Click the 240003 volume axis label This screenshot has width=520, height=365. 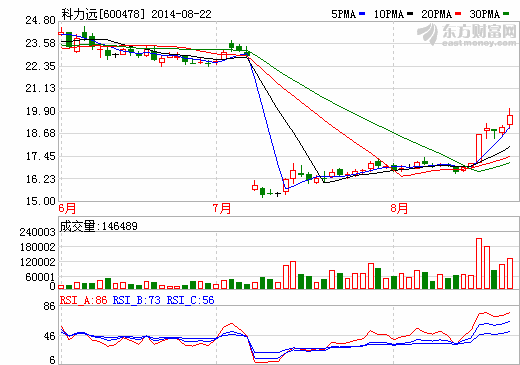[x=37, y=232]
